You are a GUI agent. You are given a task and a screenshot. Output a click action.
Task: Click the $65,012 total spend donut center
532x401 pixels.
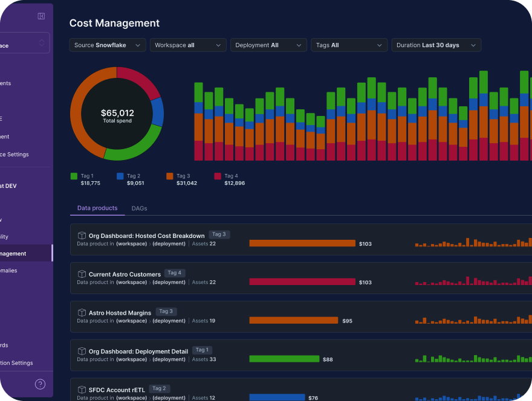tap(117, 115)
